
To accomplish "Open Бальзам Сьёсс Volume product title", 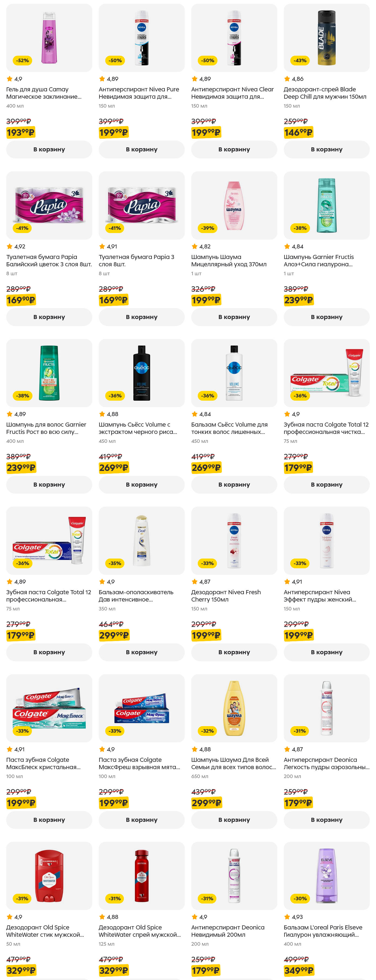I will click(x=229, y=428).
